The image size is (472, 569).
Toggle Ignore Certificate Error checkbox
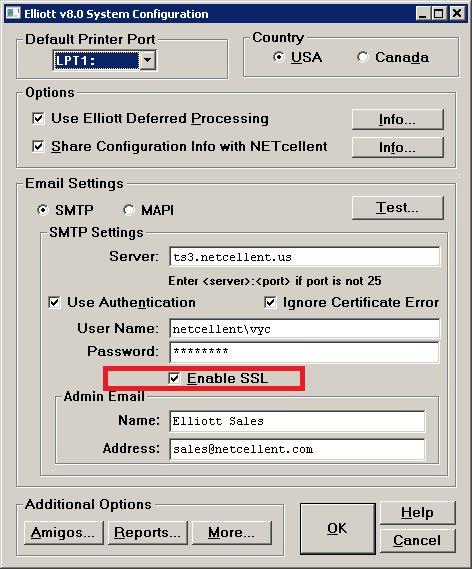(270, 302)
